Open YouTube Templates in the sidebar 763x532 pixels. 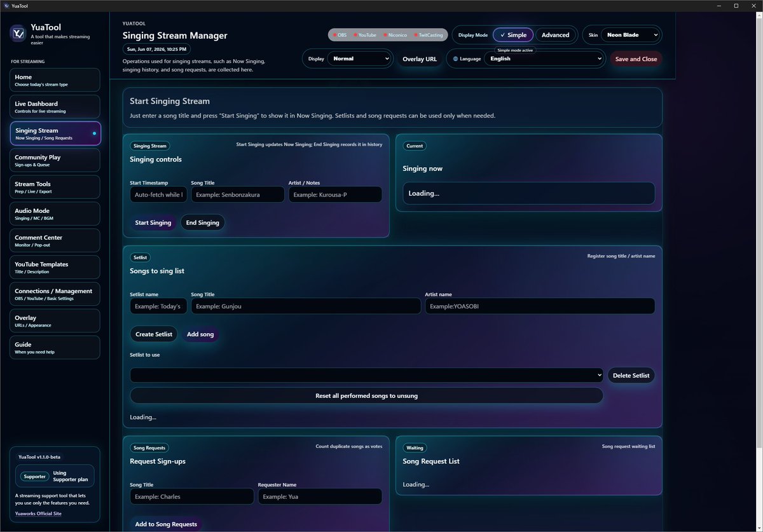55,267
